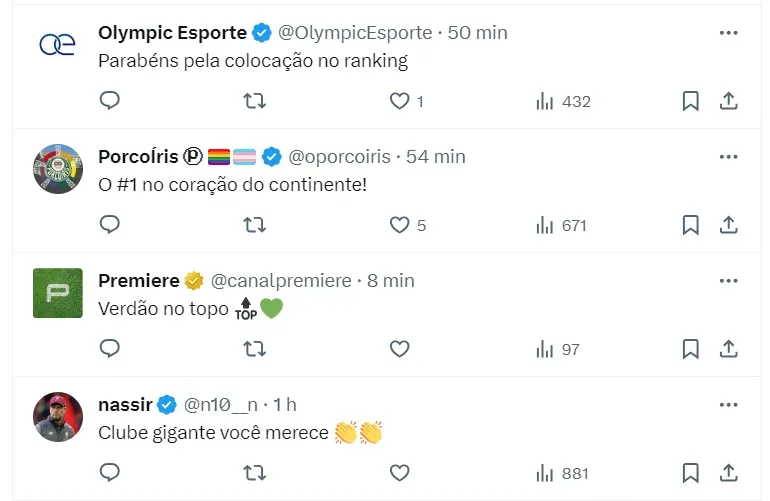Bookmark Olympic Esporte's tweet
770x501 pixels.
pos(690,101)
